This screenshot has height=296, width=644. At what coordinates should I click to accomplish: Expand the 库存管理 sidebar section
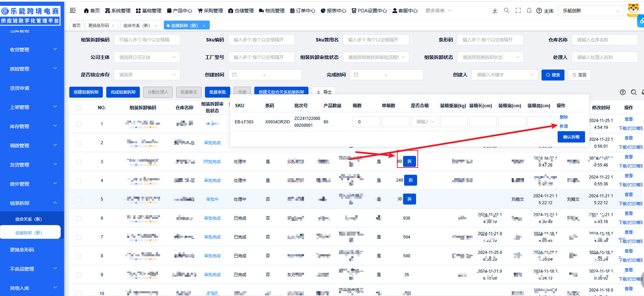pyautogui.click(x=32, y=126)
